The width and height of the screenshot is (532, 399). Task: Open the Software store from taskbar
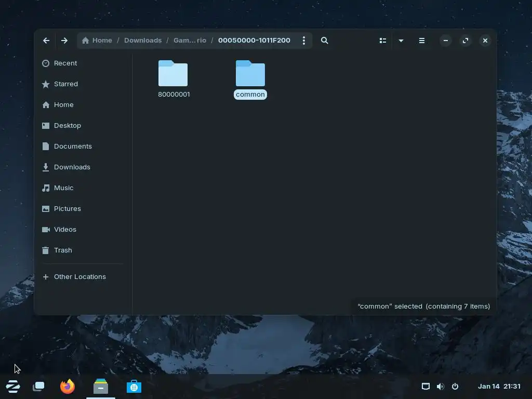click(x=134, y=387)
